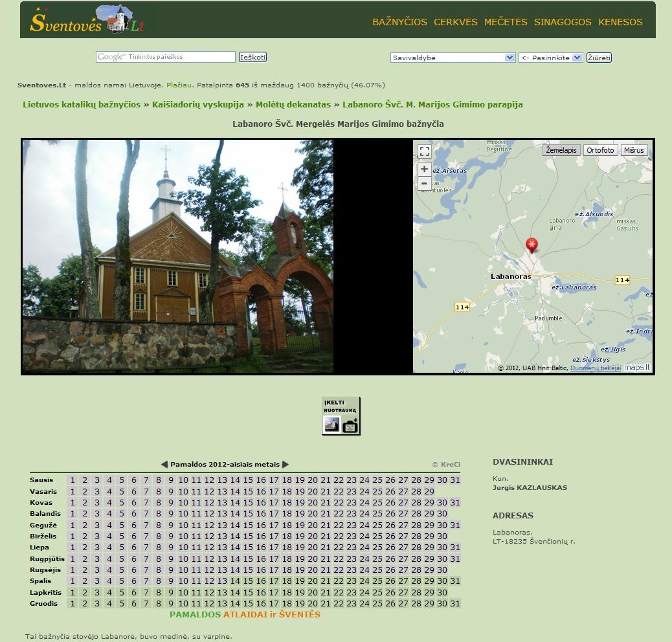
Task: Click the red church marker on map
Action: 532,245
